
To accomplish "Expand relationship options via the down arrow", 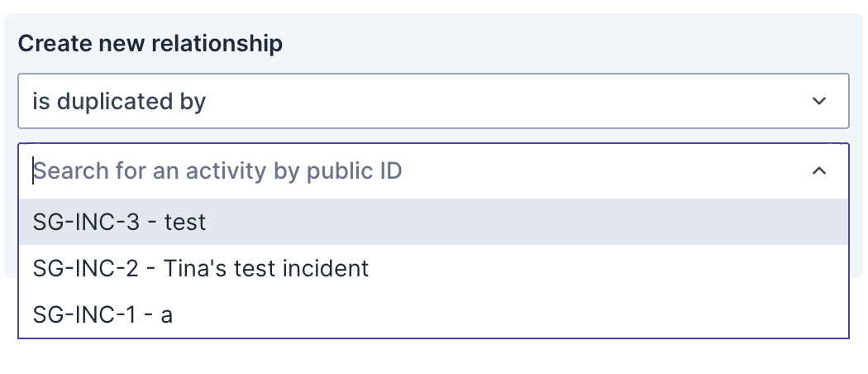I will point(818,101).
